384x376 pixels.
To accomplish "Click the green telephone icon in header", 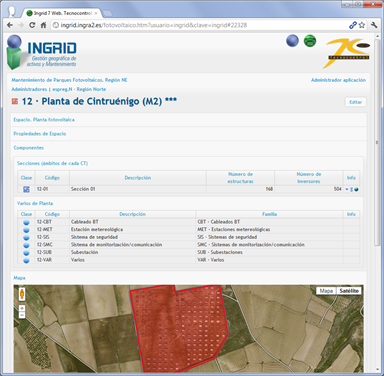I will click(310, 41).
